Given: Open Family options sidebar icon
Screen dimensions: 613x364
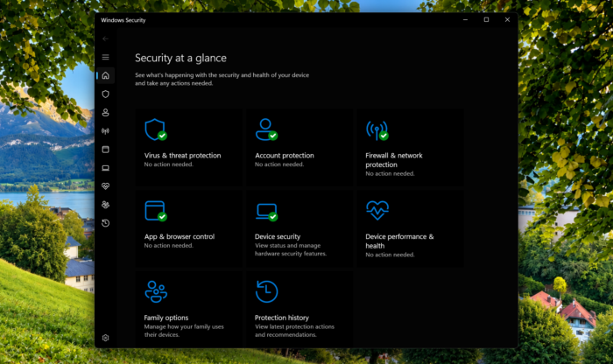Looking at the screenshot, I should [106, 205].
